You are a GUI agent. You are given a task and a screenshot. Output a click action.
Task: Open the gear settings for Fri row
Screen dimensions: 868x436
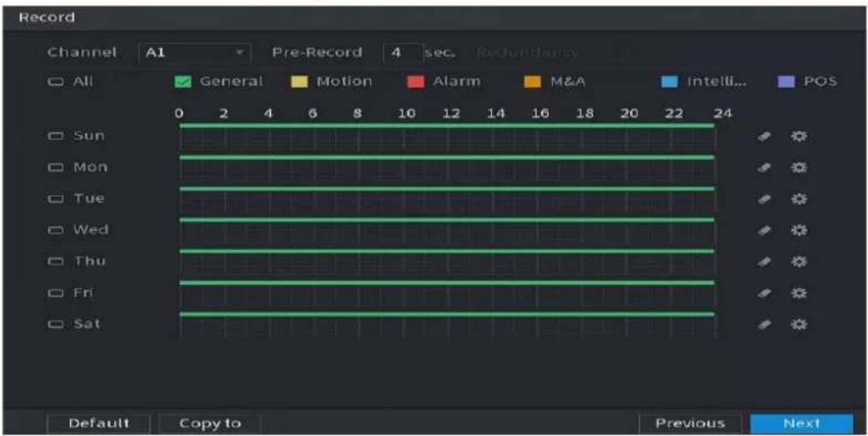coord(798,293)
